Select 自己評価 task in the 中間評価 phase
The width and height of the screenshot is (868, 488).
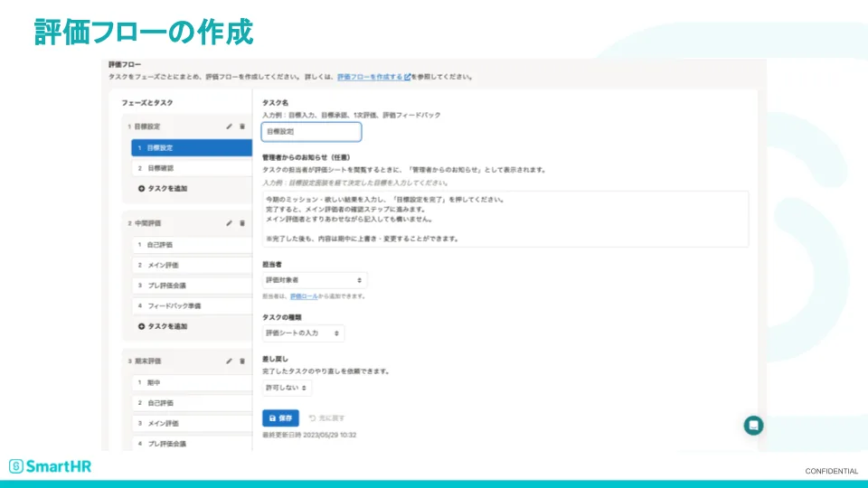[192, 245]
